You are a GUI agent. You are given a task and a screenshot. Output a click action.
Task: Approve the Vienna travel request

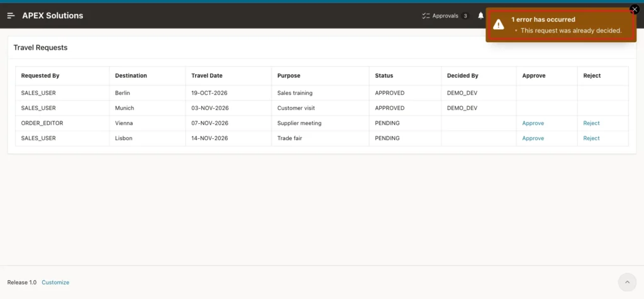pyautogui.click(x=533, y=123)
